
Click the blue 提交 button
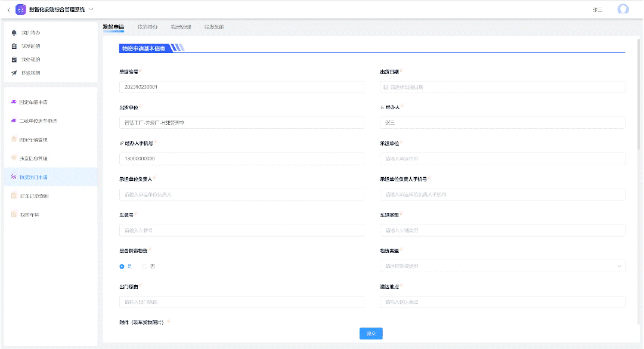[371, 333]
